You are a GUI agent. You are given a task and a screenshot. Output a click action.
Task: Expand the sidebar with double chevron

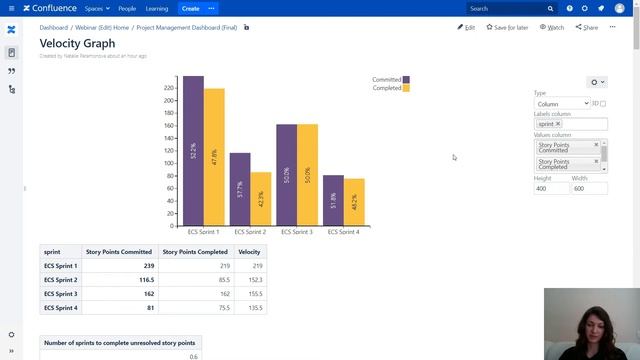(11, 351)
